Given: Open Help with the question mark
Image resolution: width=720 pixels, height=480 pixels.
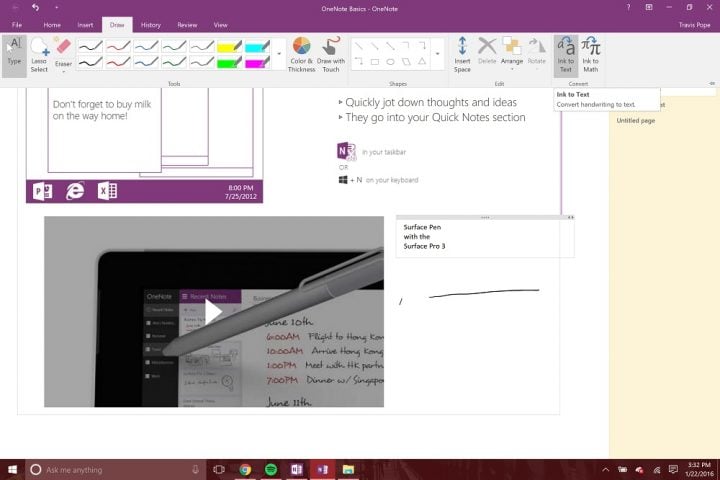Looking at the screenshot, I should pyautogui.click(x=628, y=7).
